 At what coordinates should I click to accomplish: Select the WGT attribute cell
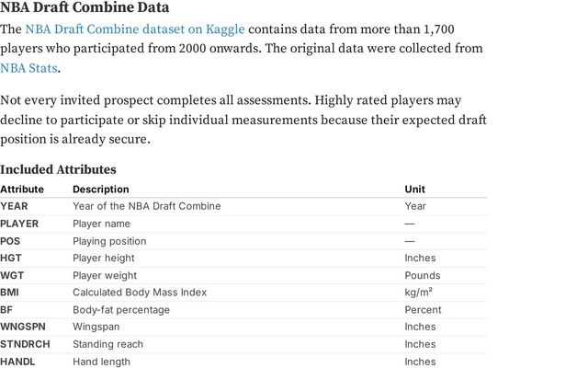[x=12, y=276]
